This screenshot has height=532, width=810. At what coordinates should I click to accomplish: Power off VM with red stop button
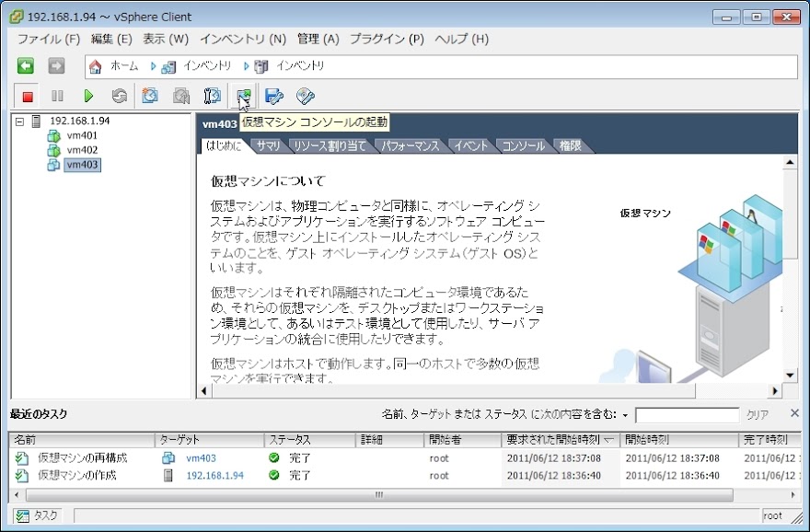click(28, 96)
